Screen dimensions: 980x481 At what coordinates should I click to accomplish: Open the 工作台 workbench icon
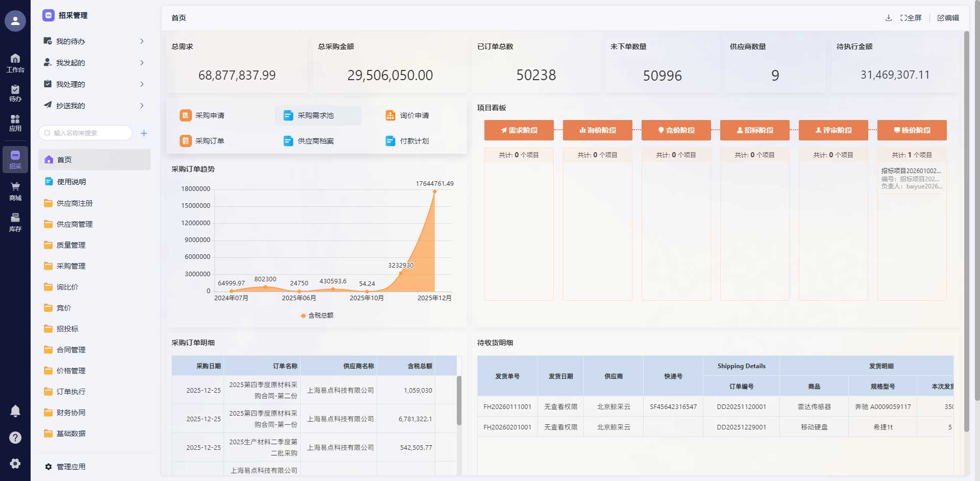point(15,63)
